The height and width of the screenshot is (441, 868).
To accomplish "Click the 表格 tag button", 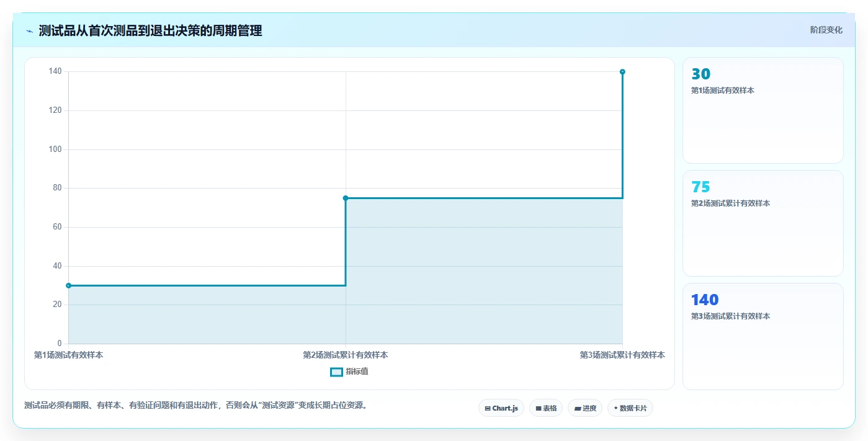I will tap(546, 408).
